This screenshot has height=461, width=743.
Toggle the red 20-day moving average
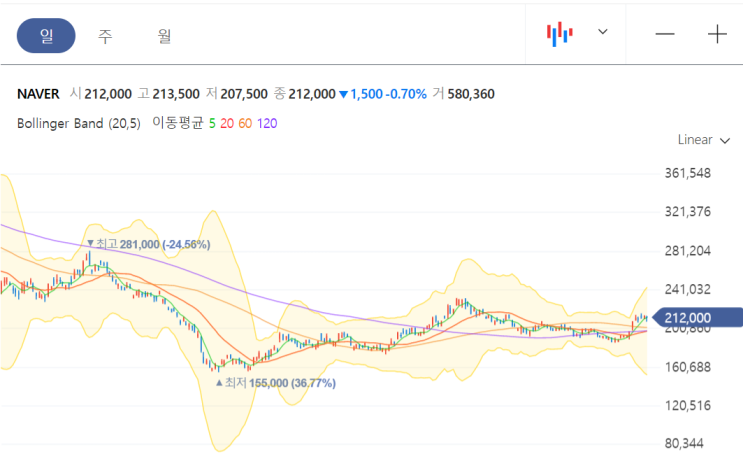227,124
